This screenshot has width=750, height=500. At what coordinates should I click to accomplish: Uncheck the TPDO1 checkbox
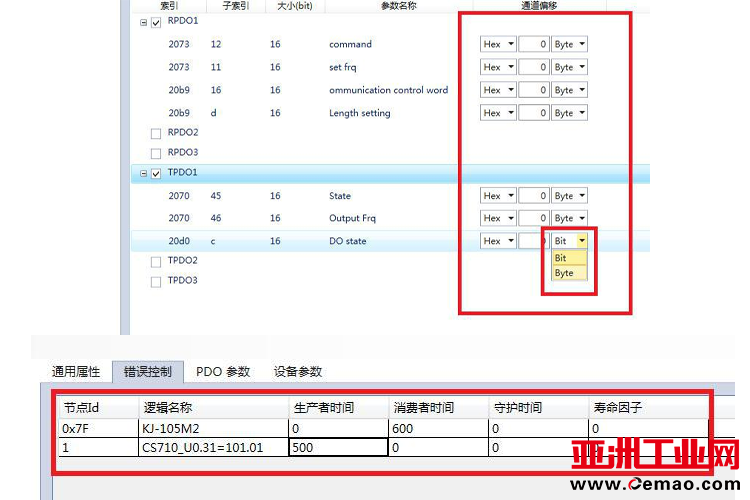[156, 173]
